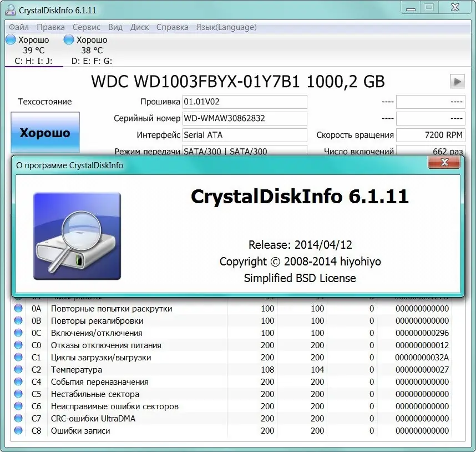This screenshot has width=476, height=452.
Task: Minimize the CrystalDiskInfo main window
Action: 411,8
